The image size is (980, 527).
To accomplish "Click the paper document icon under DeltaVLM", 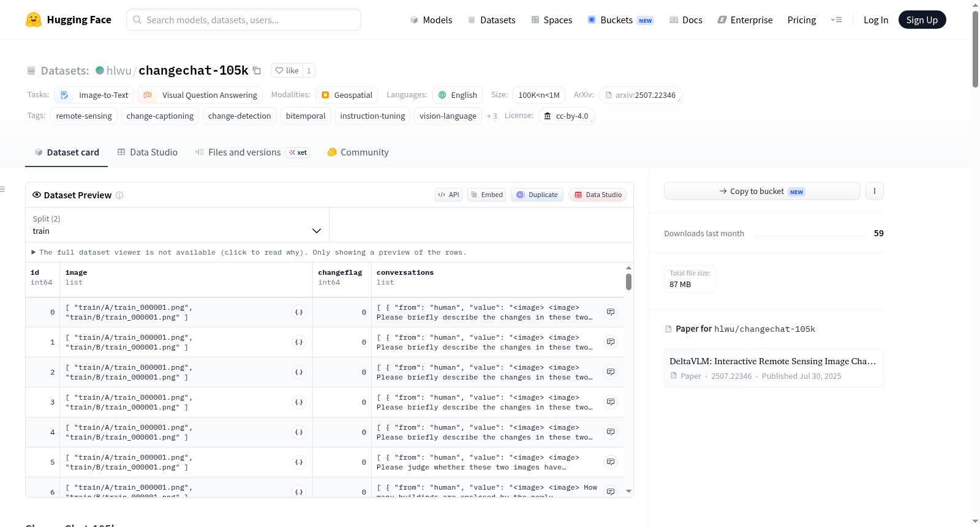I will pos(674,376).
